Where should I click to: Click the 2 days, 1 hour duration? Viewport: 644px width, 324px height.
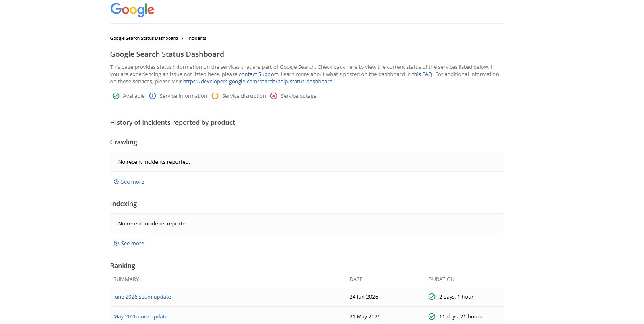[456, 297]
